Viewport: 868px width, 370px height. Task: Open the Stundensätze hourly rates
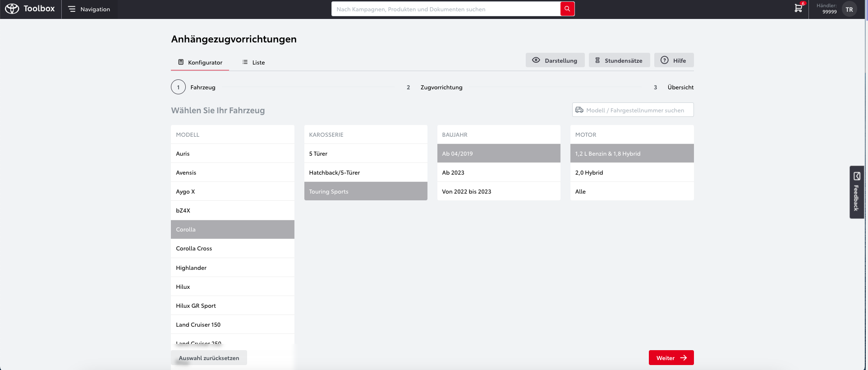pyautogui.click(x=619, y=60)
